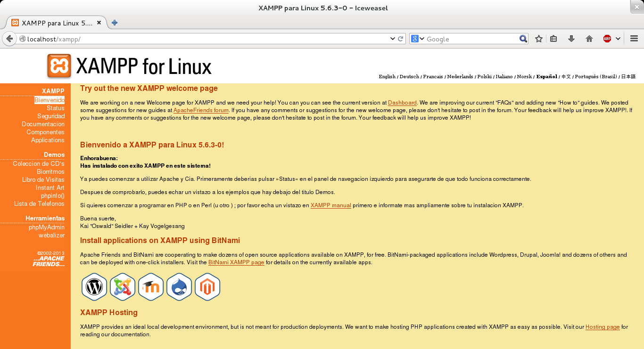The image size is (644, 349).
Task: Click the browser Back arrow button
Action: point(9,39)
